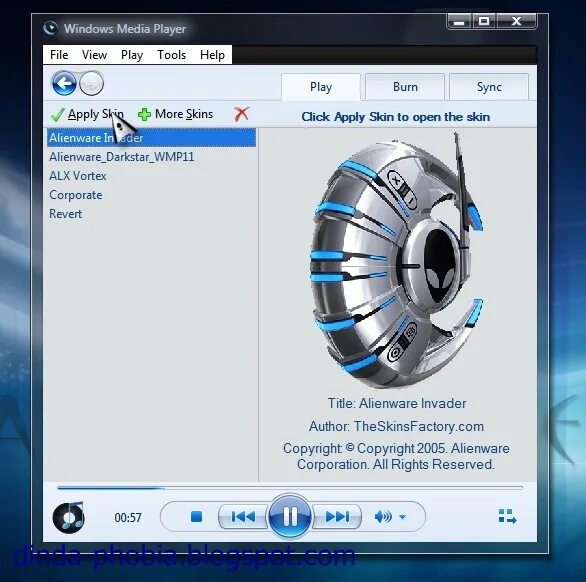Screen dimensions: 586x582
Task: Click More Skins button
Action: [175, 114]
